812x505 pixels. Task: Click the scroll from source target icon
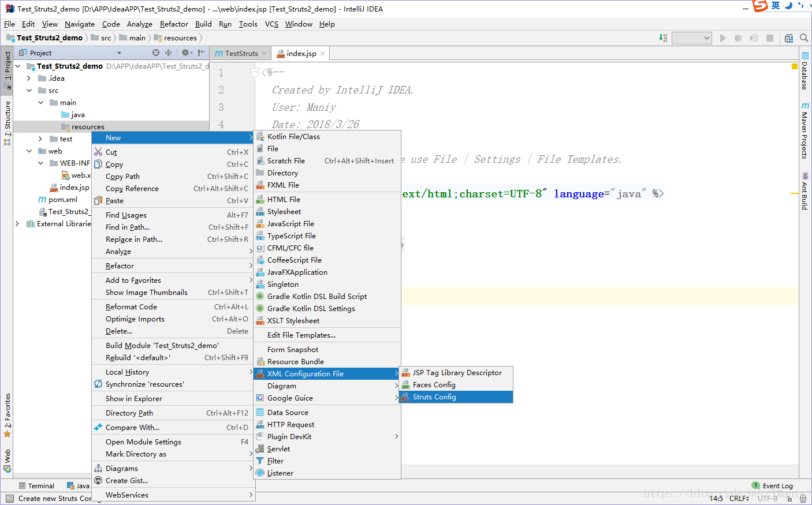(156, 53)
